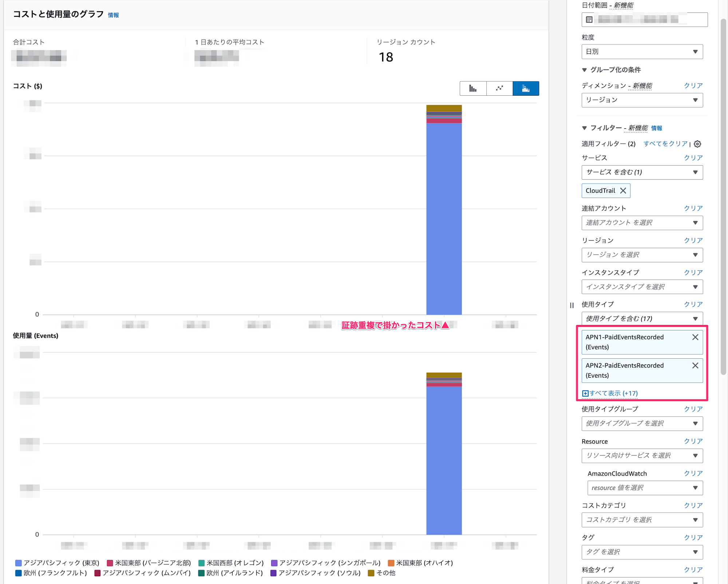The image size is (728, 584).
Task: Click the plus icon beside すべて表示
Action: point(585,393)
